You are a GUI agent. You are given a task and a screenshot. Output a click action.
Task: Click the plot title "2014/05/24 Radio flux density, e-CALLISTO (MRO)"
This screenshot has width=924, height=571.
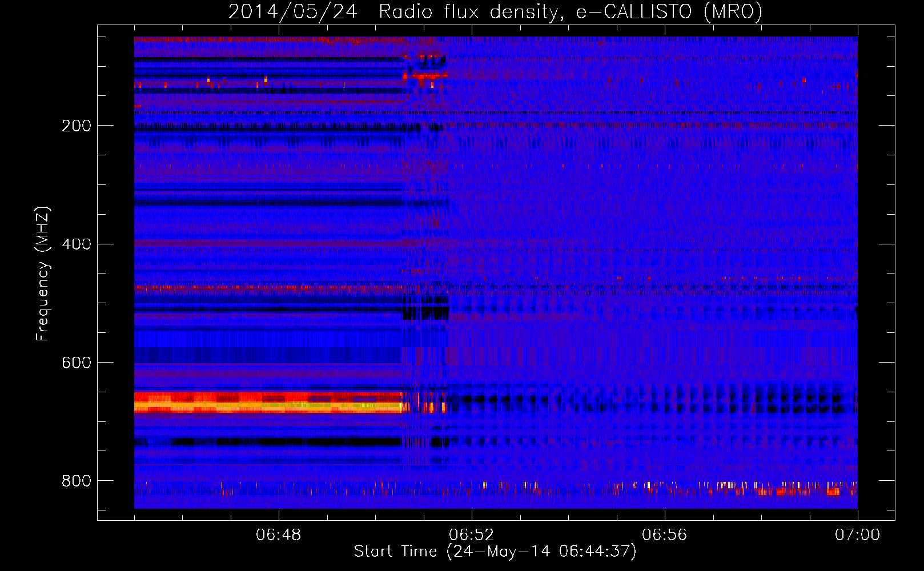pyautogui.click(x=495, y=11)
